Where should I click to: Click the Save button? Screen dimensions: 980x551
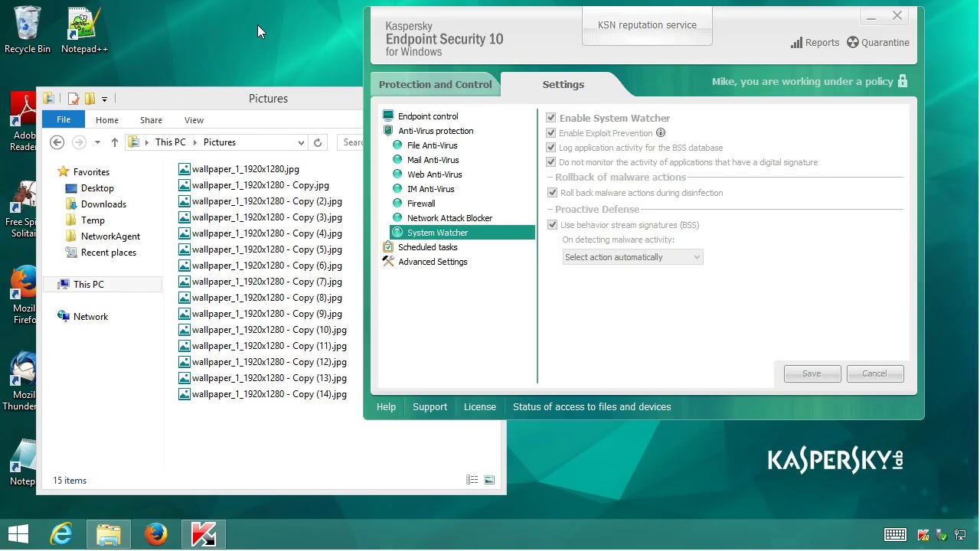pyautogui.click(x=812, y=373)
